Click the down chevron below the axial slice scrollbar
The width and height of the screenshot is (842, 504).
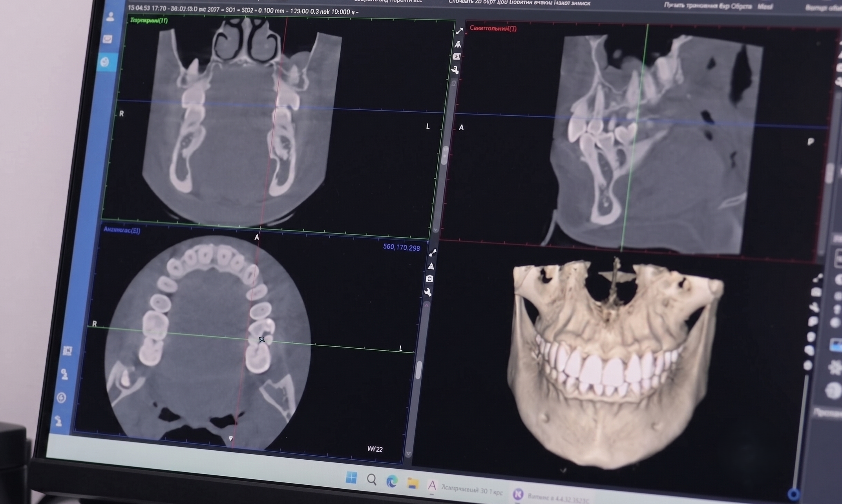click(x=408, y=453)
